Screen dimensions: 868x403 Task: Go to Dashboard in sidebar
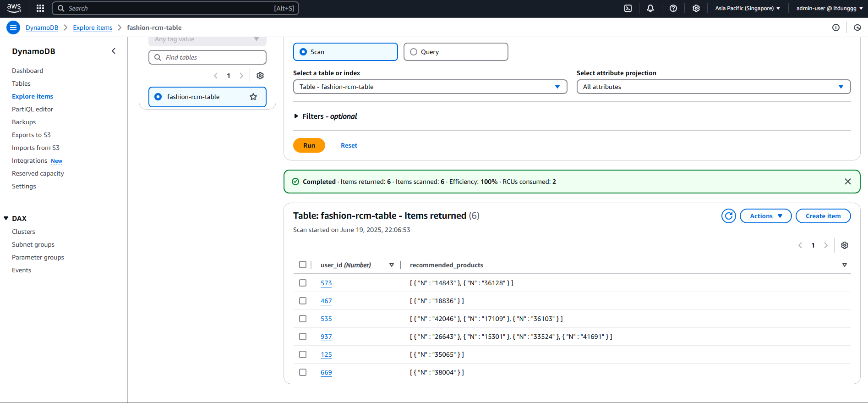point(27,71)
